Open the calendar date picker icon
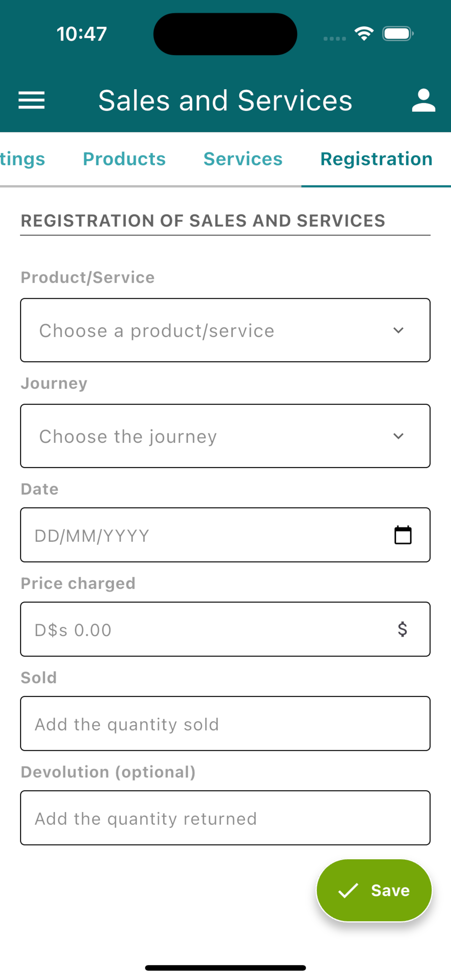This screenshot has width=451, height=980. (x=403, y=535)
